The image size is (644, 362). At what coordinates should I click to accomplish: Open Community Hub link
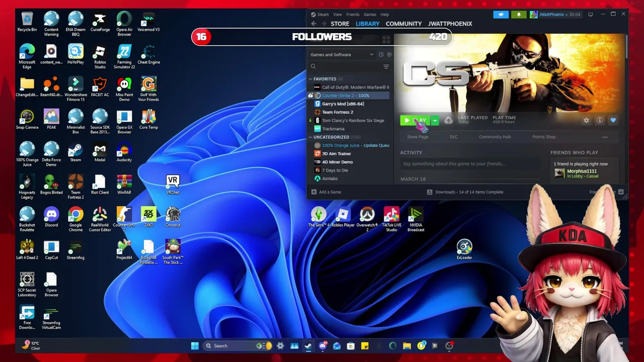click(495, 137)
